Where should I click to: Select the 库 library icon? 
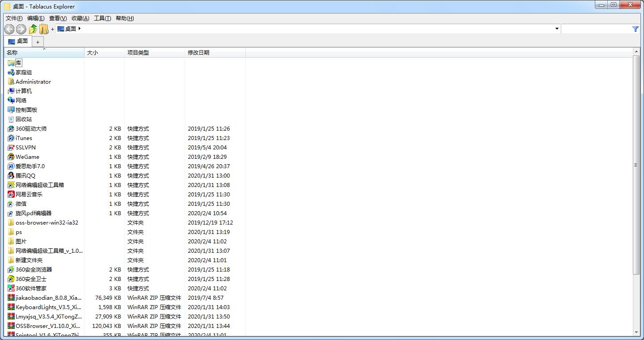click(x=11, y=63)
